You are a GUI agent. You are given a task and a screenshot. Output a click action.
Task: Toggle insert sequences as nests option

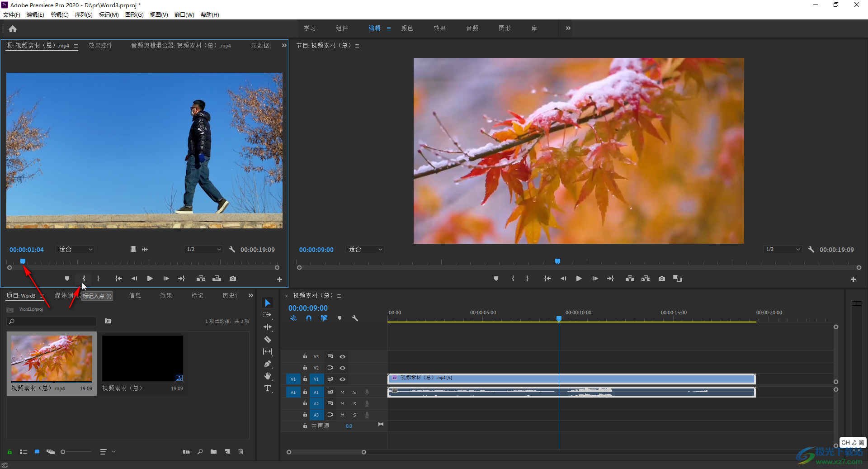coord(293,318)
